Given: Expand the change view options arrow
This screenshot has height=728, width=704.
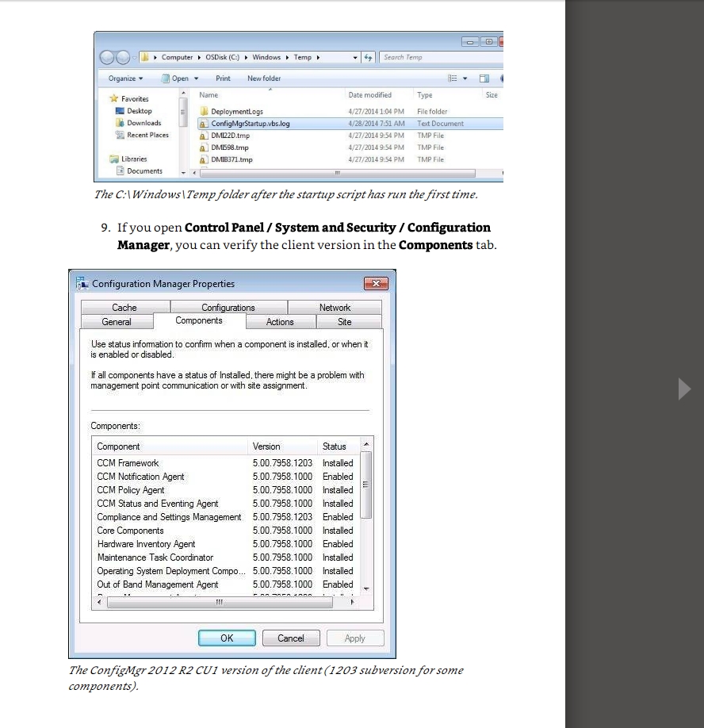Looking at the screenshot, I should click(465, 79).
